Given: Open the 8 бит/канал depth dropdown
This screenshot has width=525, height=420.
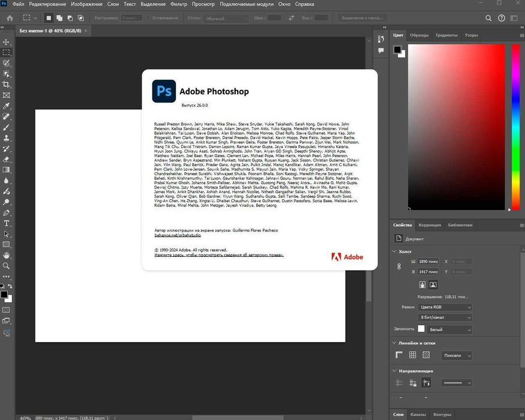Looking at the screenshot, I should 445,317.
